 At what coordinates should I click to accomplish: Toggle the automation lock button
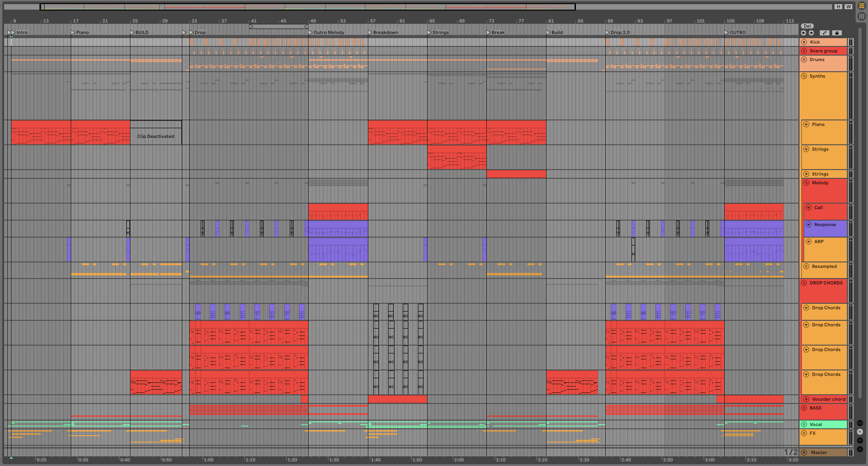tap(837, 33)
